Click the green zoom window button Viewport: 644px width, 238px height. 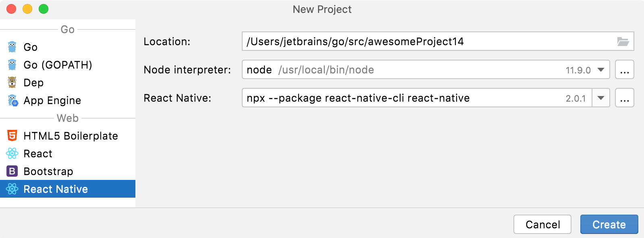click(44, 9)
